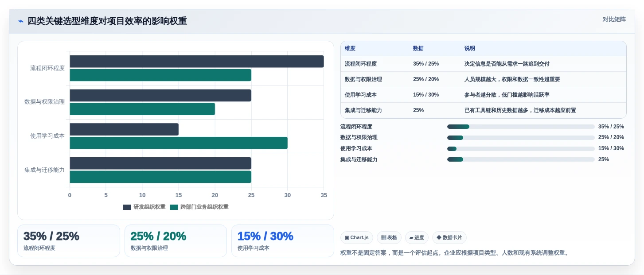Click table cell 流程闭环程度
The height and width of the screenshot is (275, 644).
[x=361, y=64]
